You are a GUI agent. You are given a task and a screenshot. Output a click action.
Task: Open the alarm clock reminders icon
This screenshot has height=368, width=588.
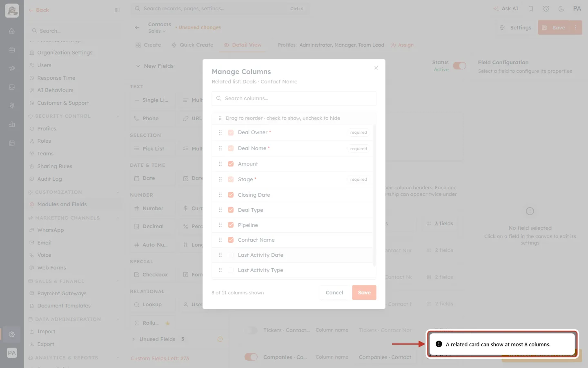[546, 9]
